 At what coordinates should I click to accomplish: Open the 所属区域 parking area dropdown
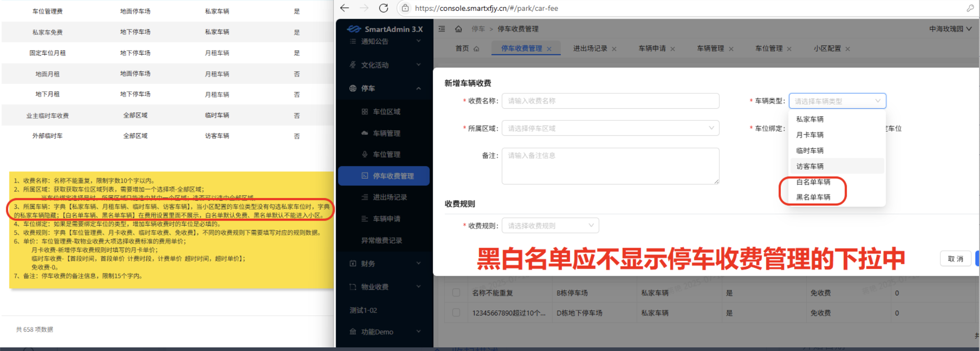(x=610, y=128)
